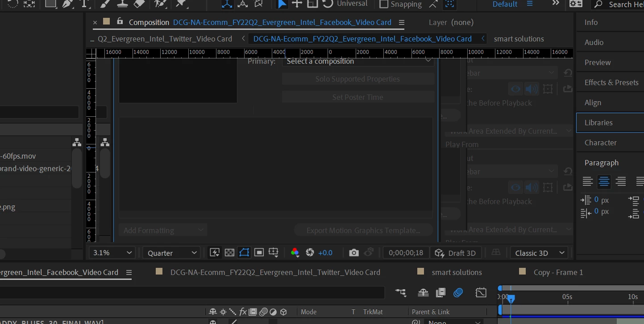
Task: Expand the workspace overflow chevrons
Action: [x=556, y=4]
